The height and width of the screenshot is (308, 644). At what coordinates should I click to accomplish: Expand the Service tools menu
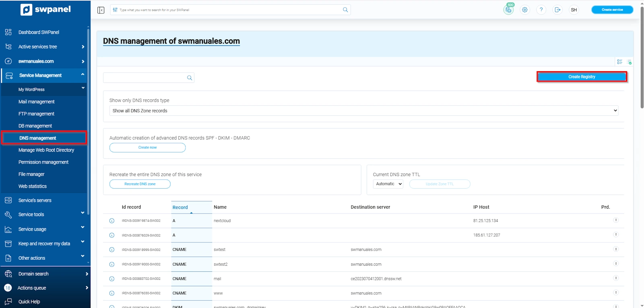click(x=83, y=213)
